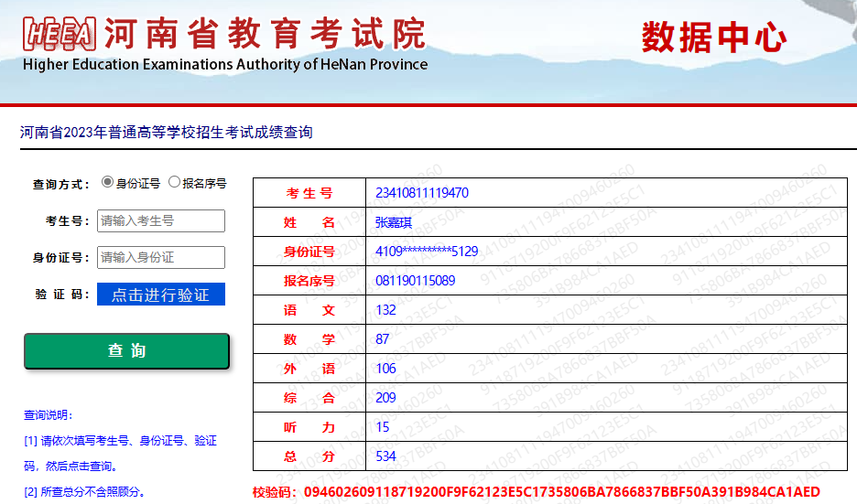
Task: Click the 河南省教育考试院 header title
Action: [x=266, y=33]
